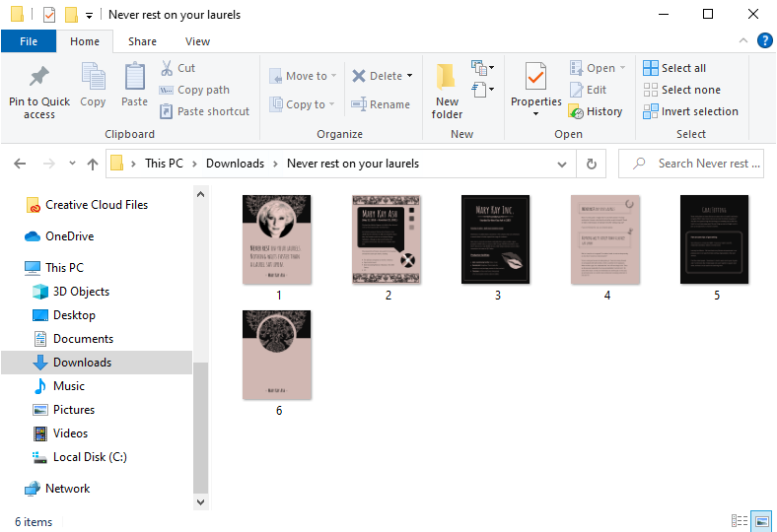Screen dimensions: 777x532
Task: Rename the selected file
Action: click(381, 104)
